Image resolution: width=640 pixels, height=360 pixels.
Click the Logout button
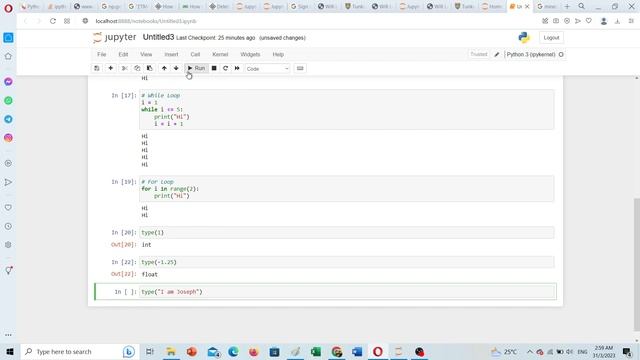click(x=551, y=38)
